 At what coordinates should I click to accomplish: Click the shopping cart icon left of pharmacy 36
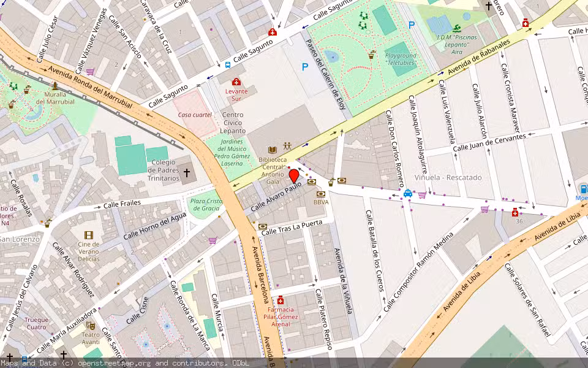point(484,209)
